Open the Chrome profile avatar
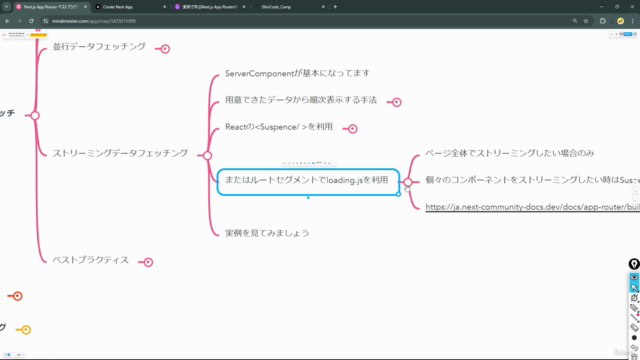This screenshot has height=360, width=640. click(x=620, y=21)
